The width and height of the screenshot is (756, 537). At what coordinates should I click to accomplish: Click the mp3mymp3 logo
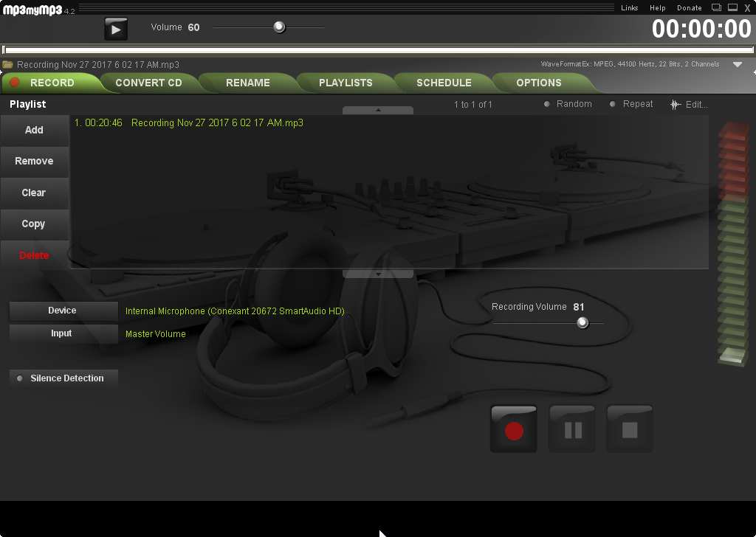tap(32, 10)
